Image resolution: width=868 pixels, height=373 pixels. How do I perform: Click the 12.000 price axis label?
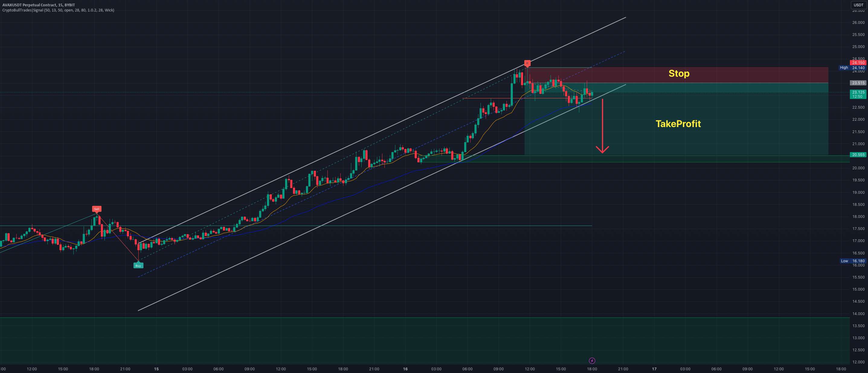858,362
